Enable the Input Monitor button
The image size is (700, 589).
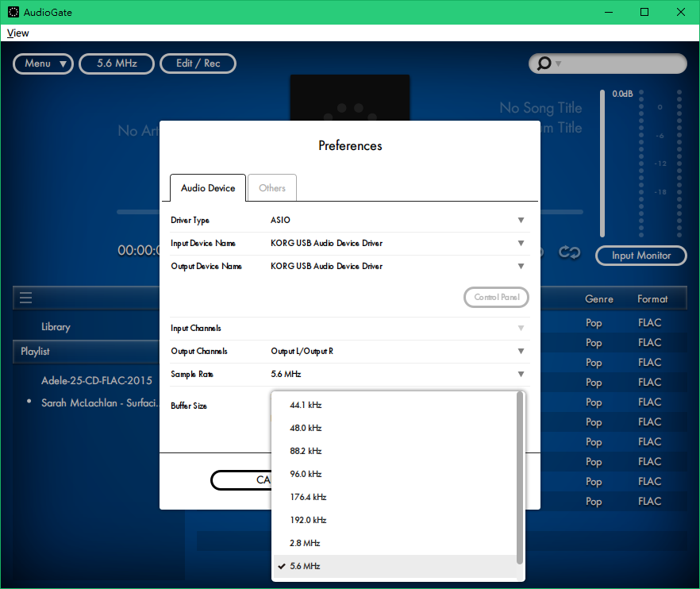click(x=641, y=256)
